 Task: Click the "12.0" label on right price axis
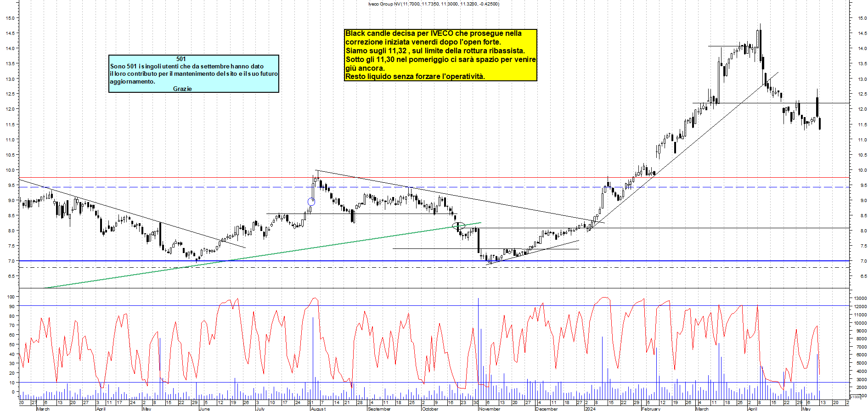point(862,109)
